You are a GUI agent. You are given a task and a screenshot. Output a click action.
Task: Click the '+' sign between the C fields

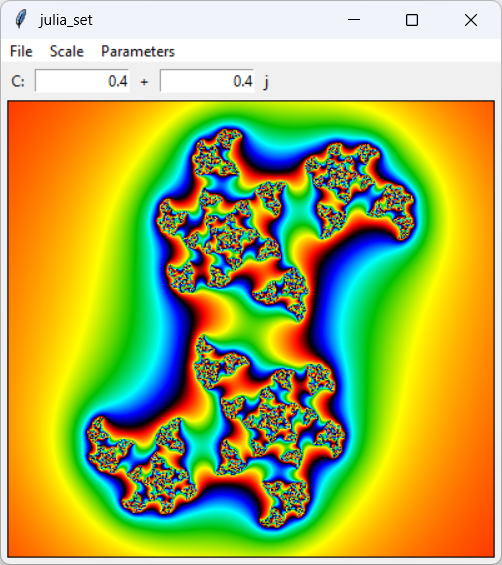(x=144, y=82)
